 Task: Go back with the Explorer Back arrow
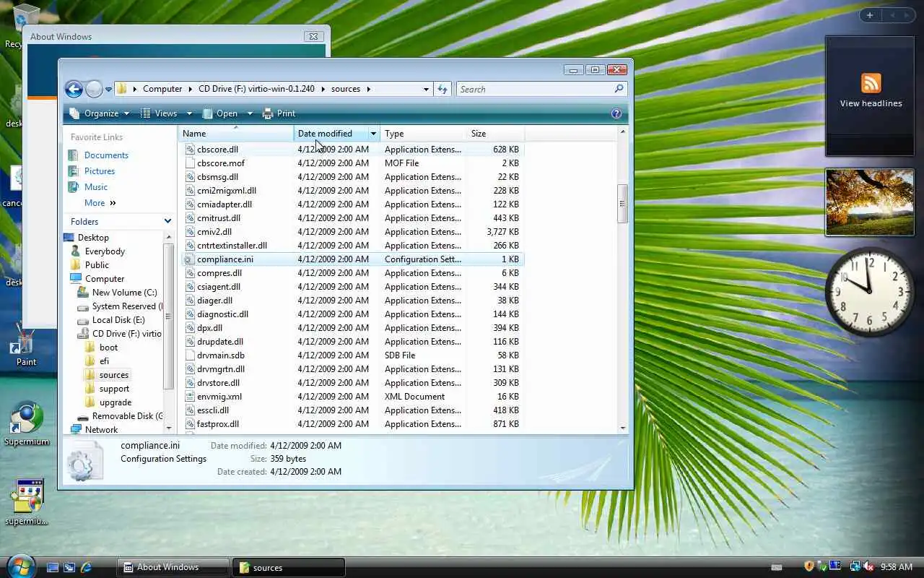coord(74,89)
